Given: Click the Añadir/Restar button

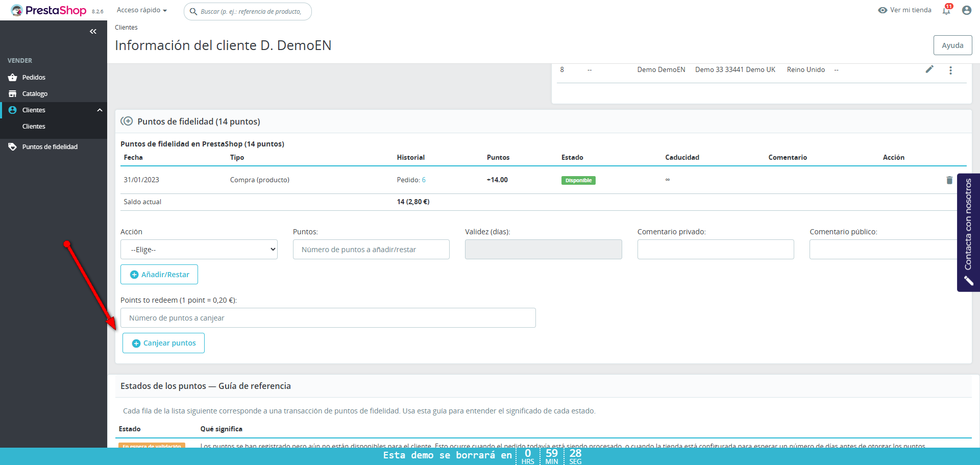Looking at the screenshot, I should [x=159, y=275].
